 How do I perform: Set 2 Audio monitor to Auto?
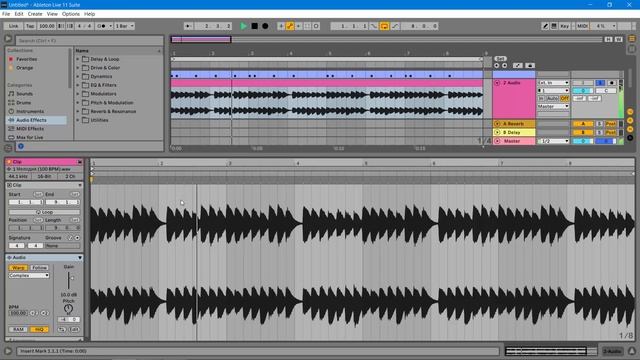click(552, 98)
